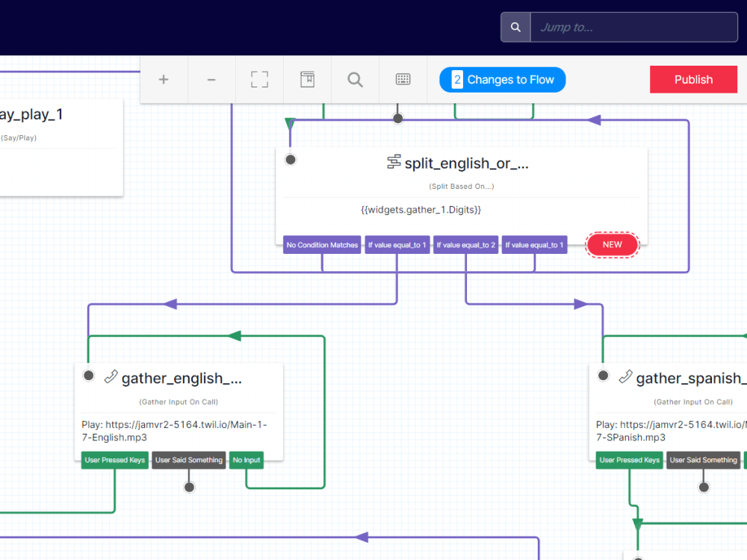747x560 pixels.
Task: Click the No Input transition on gather_english
Action: click(x=247, y=460)
